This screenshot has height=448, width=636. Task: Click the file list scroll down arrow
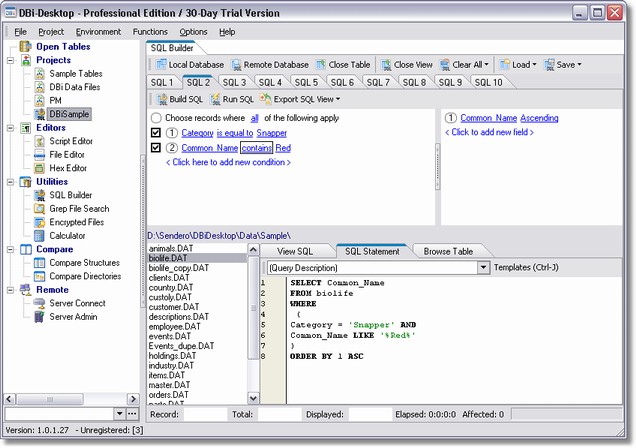click(x=253, y=398)
